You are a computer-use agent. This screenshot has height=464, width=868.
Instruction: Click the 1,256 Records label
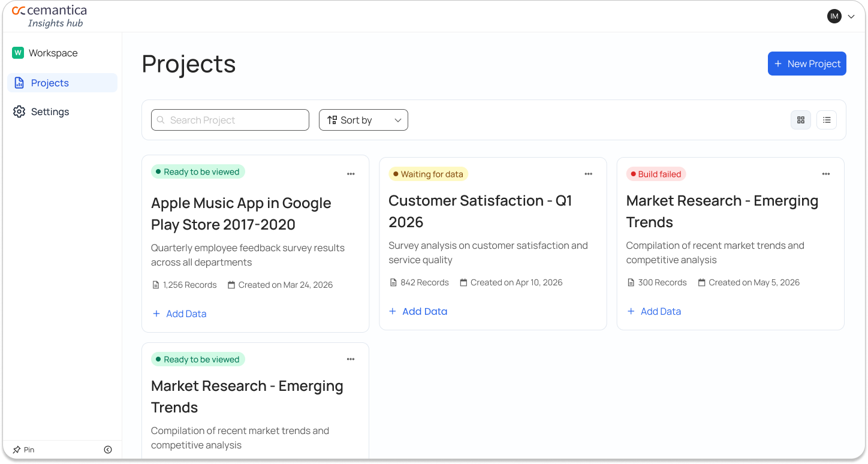189,285
